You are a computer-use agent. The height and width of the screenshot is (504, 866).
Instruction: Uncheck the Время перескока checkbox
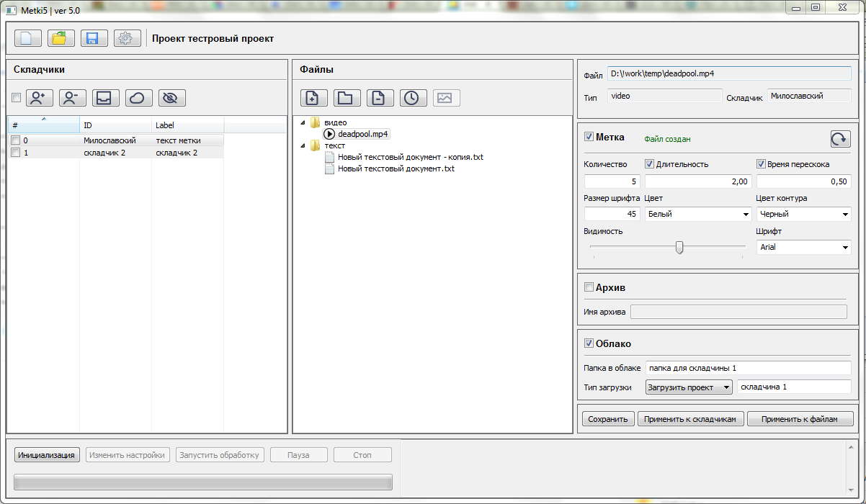tap(761, 164)
